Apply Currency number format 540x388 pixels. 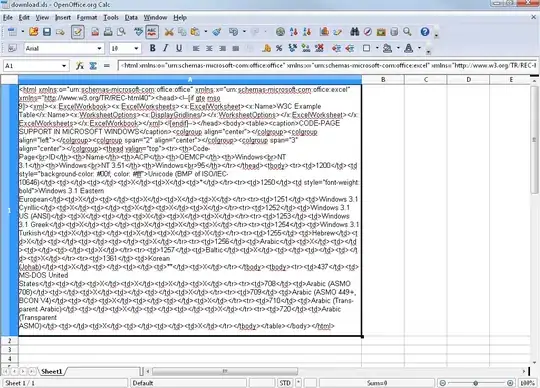click(x=266, y=48)
